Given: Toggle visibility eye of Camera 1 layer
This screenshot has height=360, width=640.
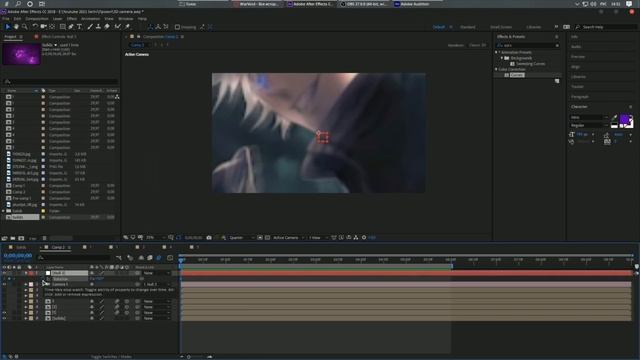Looking at the screenshot, I should (x=4, y=284).
